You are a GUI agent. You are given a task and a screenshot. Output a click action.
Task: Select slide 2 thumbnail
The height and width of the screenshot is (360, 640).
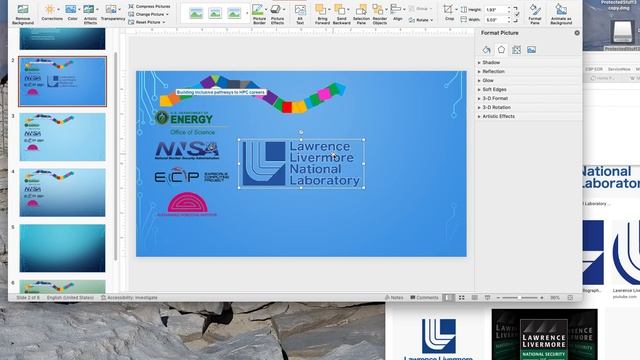tap(62, 82)
